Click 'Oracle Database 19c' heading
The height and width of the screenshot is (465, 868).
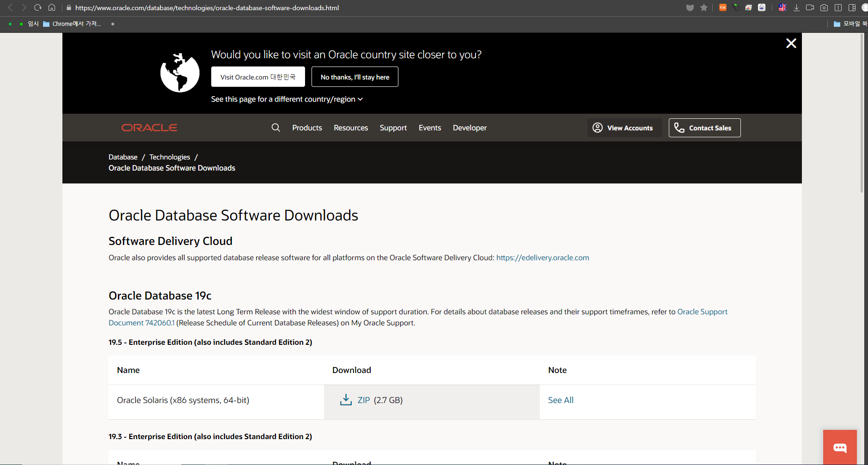pos(160,296)
